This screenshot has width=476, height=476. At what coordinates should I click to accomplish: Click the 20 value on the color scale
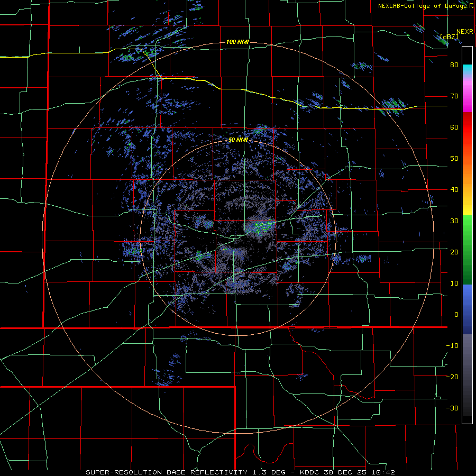[x=454, y=252]
